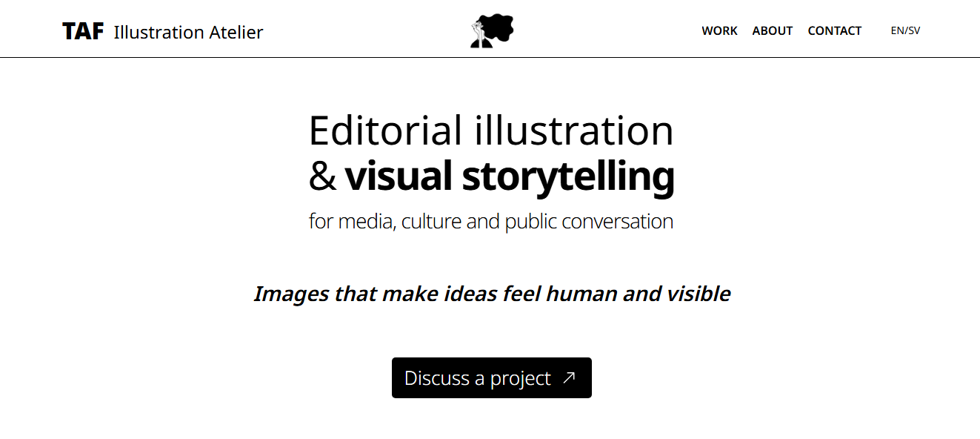This screenshot has width=980, height=439.
Task: Click the ampersand before visual storytelling
Action: pyautogui.click(x=323, y=176)
